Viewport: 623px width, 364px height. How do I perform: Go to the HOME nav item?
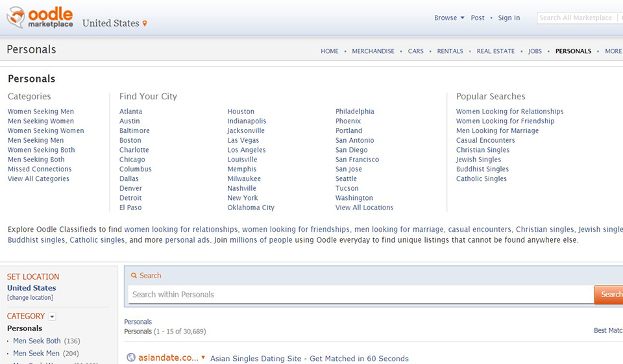[x=330, y=51]
